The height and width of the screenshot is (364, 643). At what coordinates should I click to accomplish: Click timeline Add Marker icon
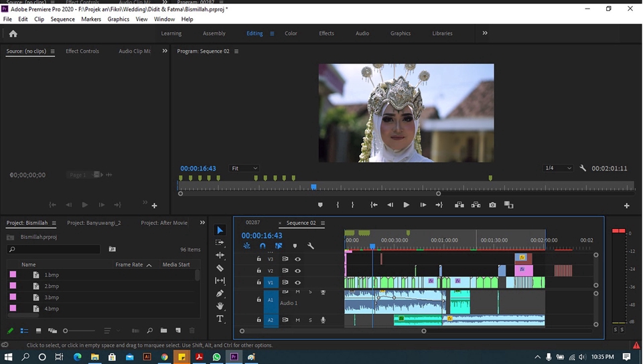pos(295,246)
